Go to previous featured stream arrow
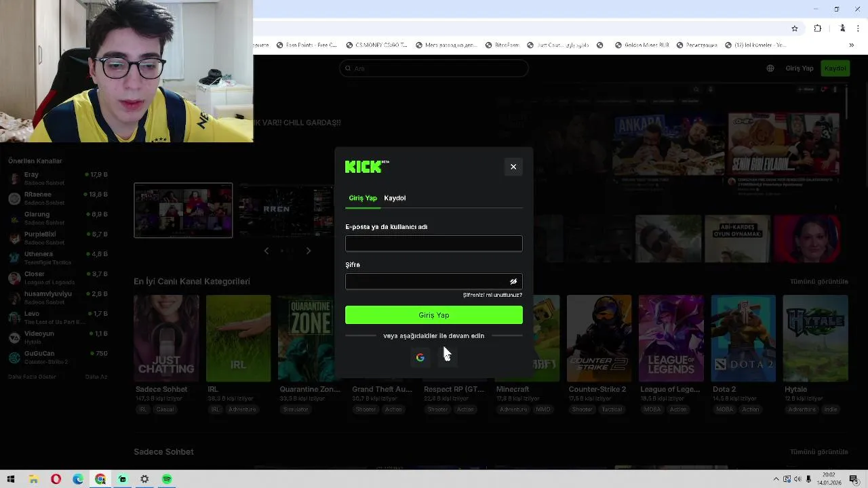The height and width of the screenshot is (488, 868). tap(267, 251)
